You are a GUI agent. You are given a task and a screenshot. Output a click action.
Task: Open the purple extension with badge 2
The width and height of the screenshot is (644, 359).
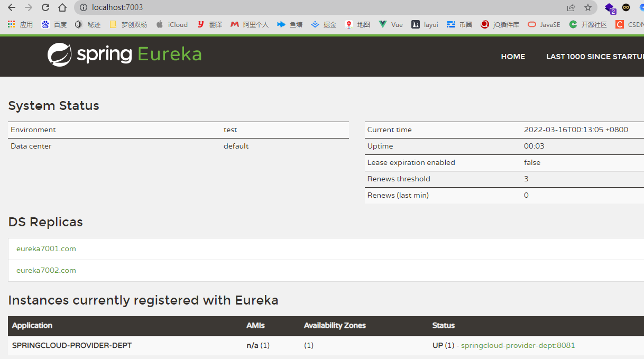pyautogui.click(x=610, y=8)
